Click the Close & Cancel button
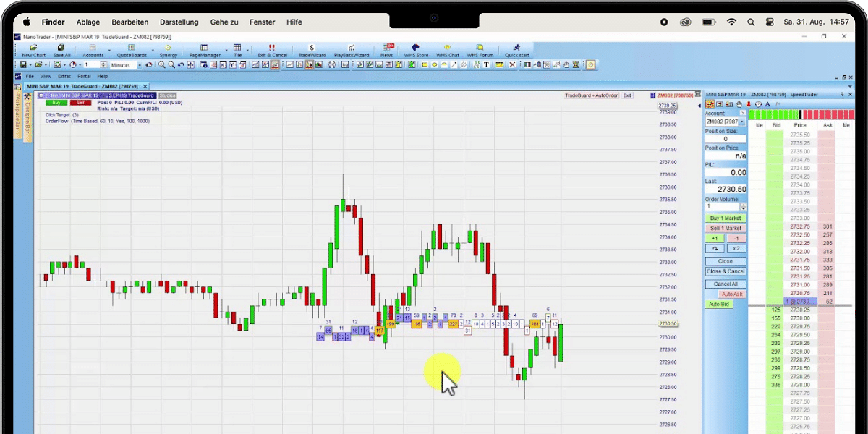 tap(726, 271)
